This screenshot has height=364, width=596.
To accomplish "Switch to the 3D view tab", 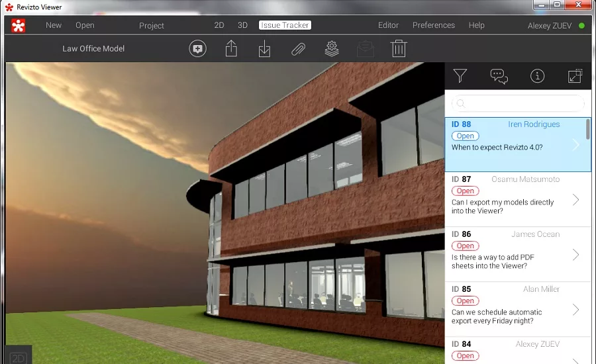I will click(x=242, y=25).
